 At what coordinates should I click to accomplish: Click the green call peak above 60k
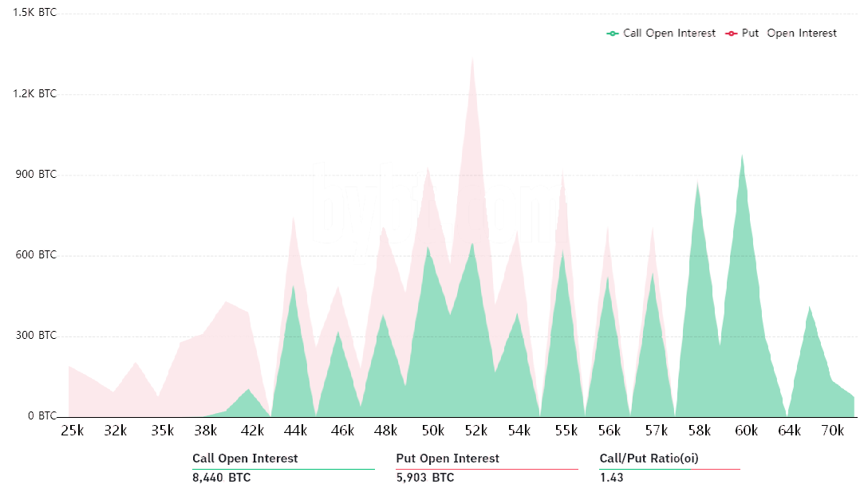click(742, 159)
